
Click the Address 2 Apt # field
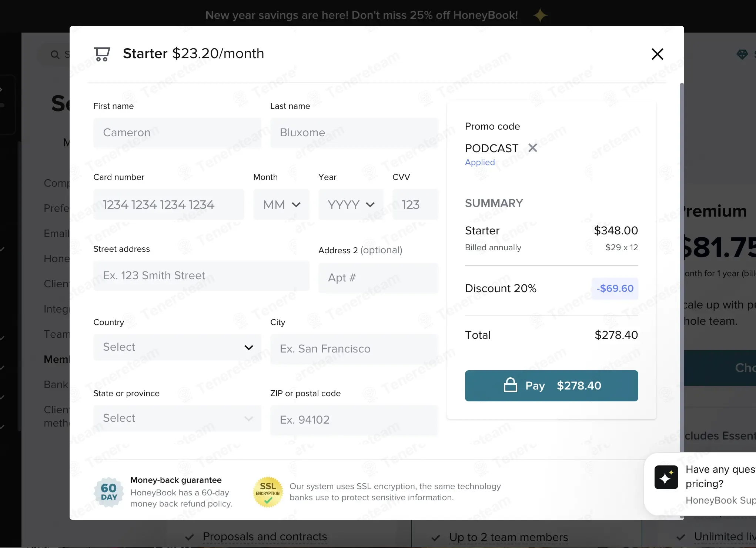click(x=378, y=278)
